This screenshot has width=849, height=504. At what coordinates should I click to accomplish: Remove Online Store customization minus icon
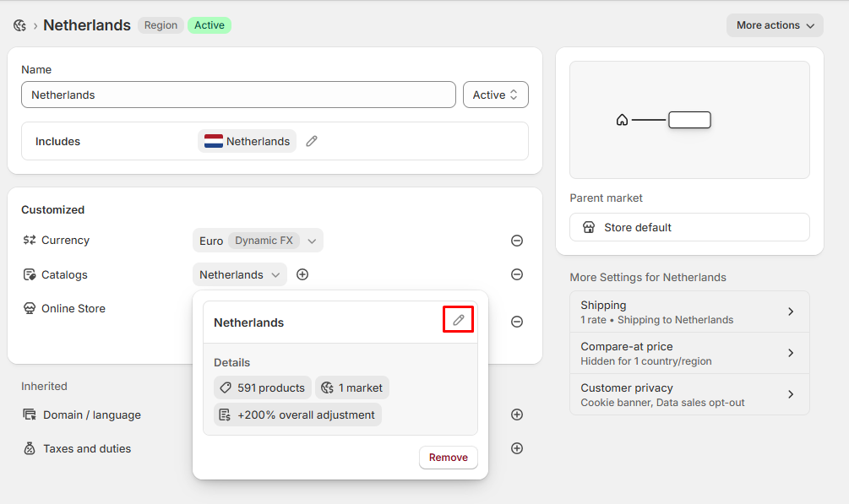pyautogui.click(x=517, y=322)
